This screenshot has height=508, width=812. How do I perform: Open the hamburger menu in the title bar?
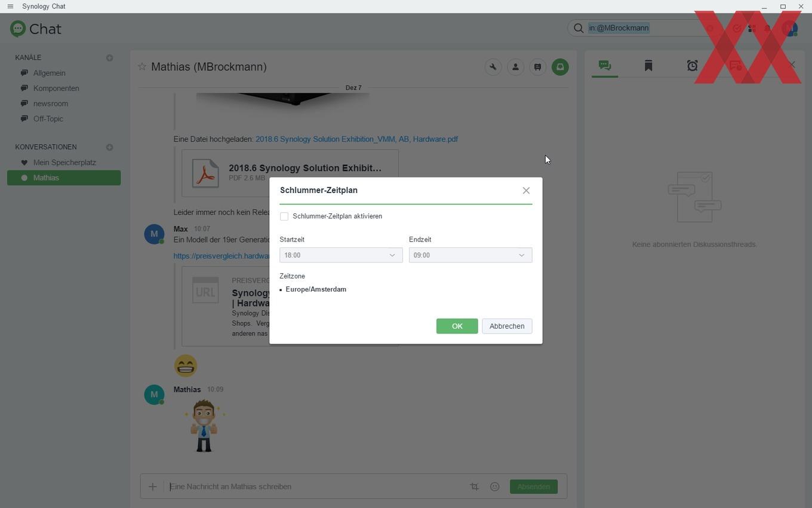[10, 7]
